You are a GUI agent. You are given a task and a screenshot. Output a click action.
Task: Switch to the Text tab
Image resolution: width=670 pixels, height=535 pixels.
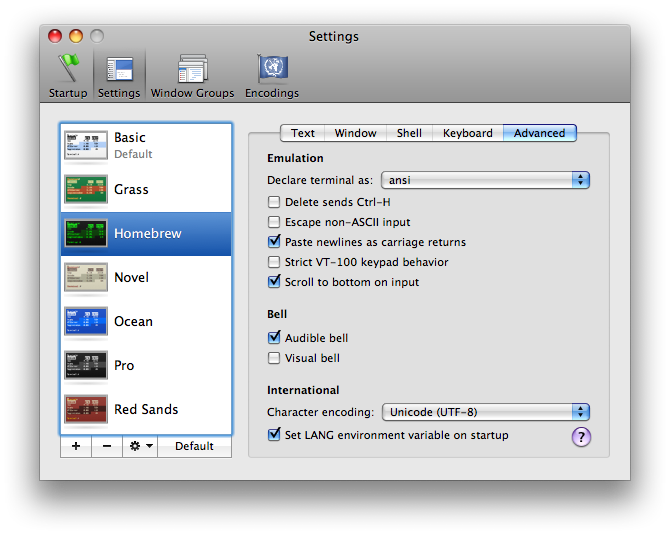[x=303, y=133]
